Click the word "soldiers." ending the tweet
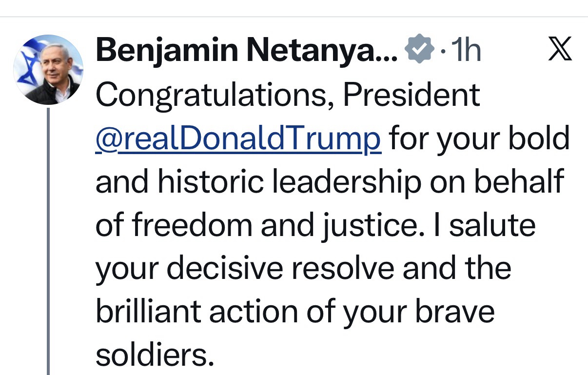Image resolution: width=588 pixels, height=375 pixels. 155,355
